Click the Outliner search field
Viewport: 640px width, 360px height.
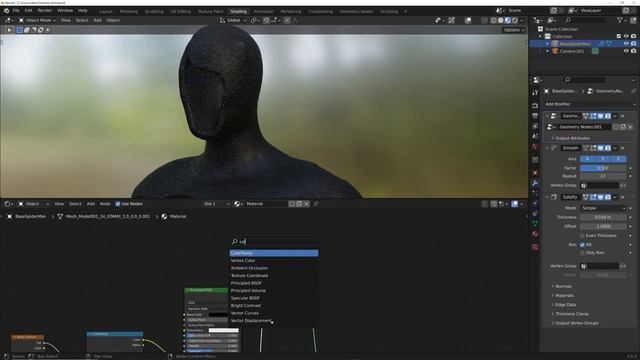point(584,20)
